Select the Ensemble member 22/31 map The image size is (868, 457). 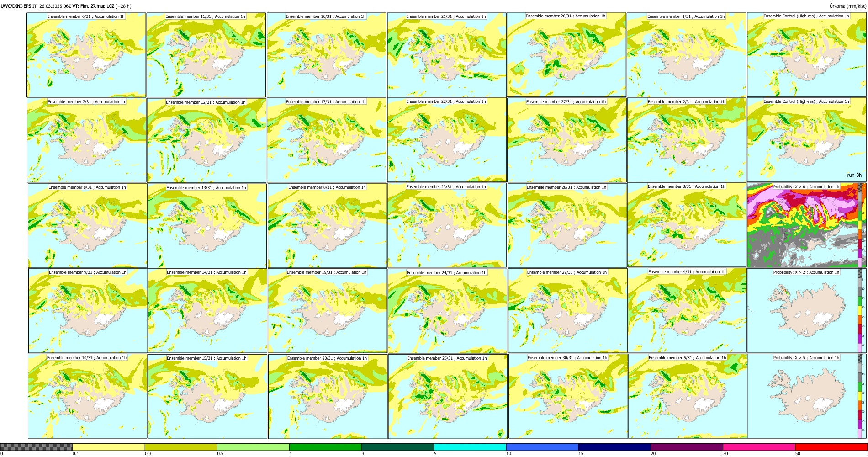click(x=447, y=140)
